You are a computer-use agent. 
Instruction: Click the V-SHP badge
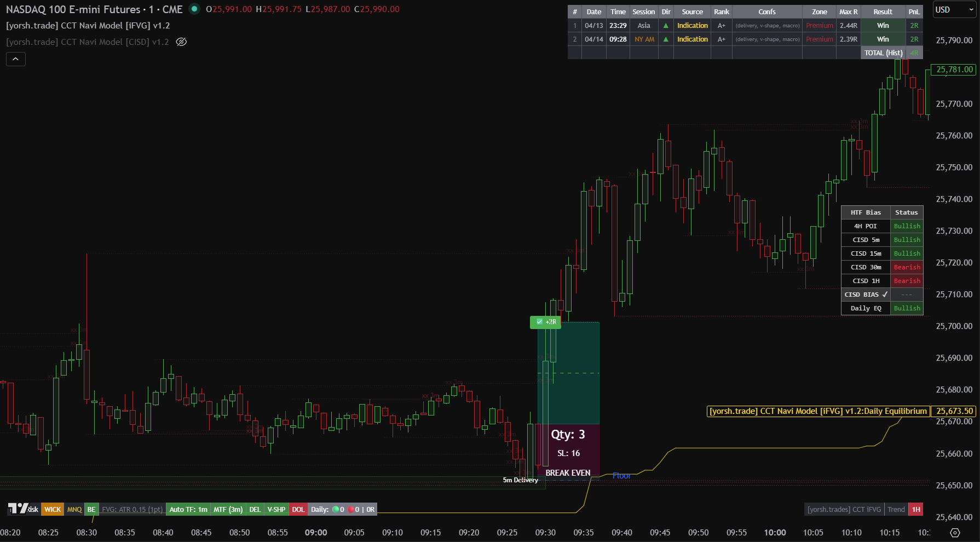coord(276,509)
